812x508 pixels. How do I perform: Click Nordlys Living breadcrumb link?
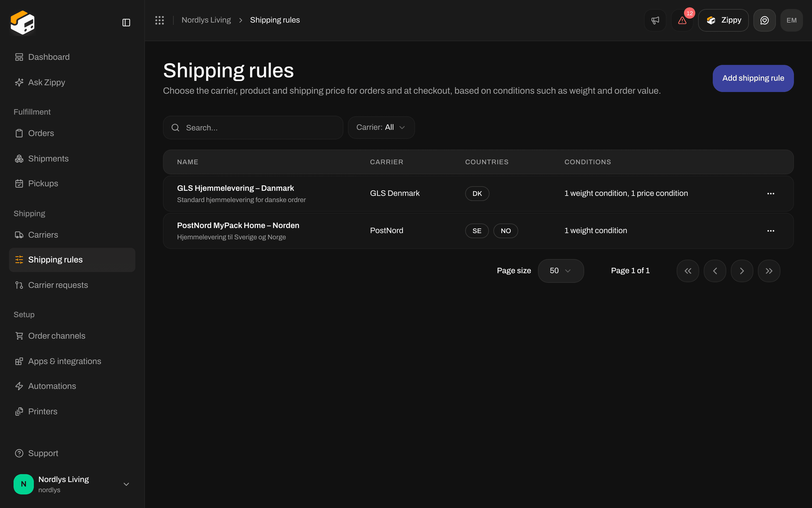click(x=206, y=20)
